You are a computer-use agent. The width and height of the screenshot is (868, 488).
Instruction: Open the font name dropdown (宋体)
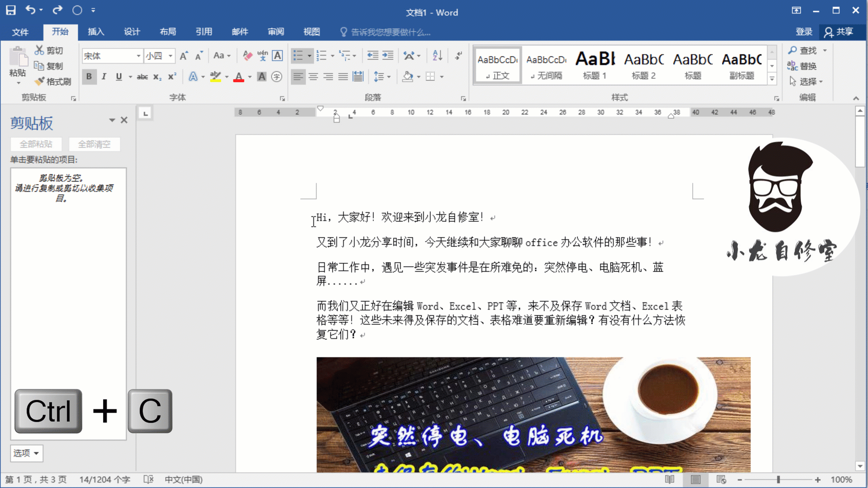pos(138,56)
